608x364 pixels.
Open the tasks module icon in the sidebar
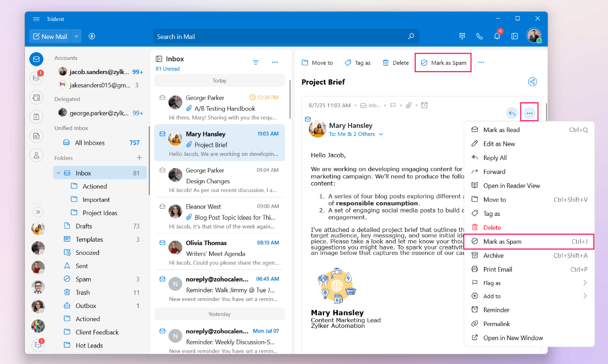[x=36, y=116]
